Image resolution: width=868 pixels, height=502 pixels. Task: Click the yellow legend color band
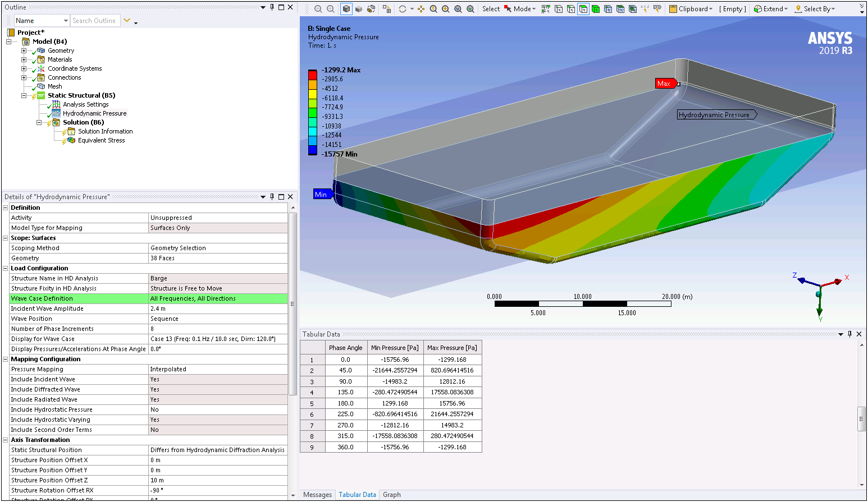tap(313, 94)
